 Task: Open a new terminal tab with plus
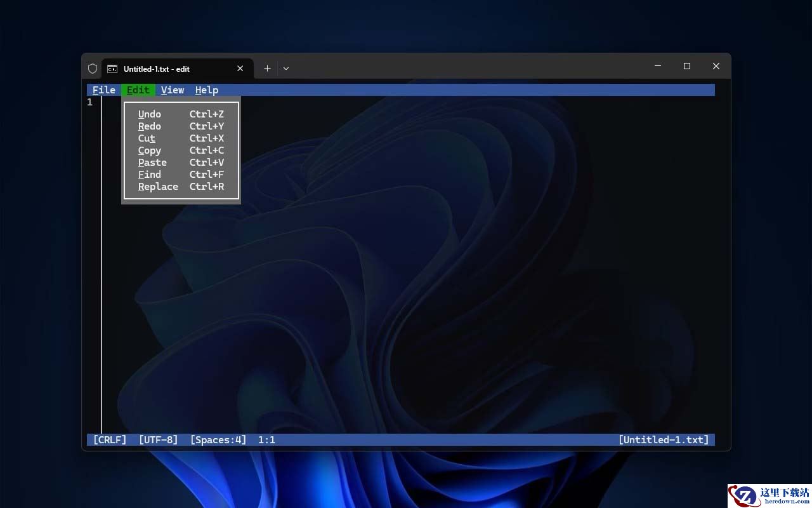(267, 69)
